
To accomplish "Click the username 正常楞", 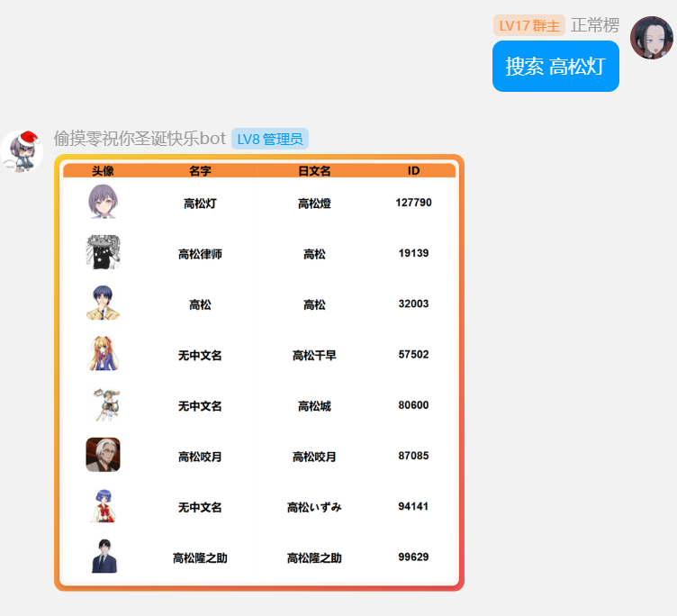I will (595, 25).
